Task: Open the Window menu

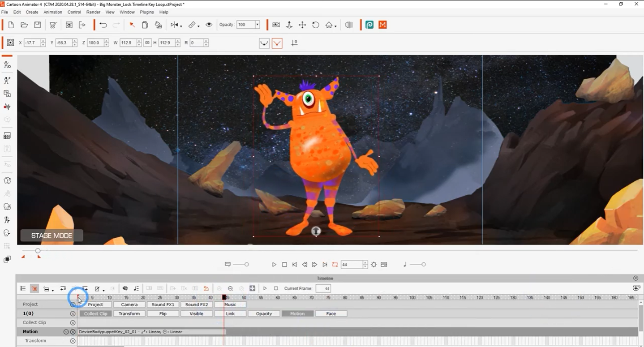Action: coord(127,12)
